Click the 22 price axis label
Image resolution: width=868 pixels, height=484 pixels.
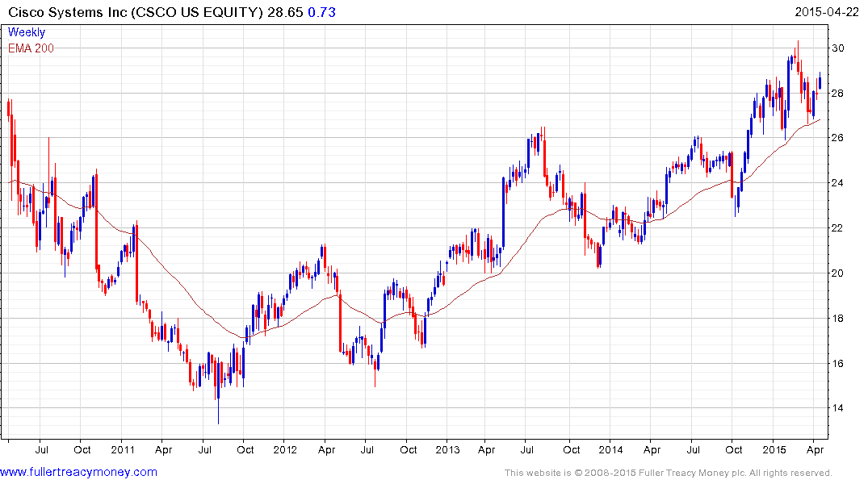(837, 228)
